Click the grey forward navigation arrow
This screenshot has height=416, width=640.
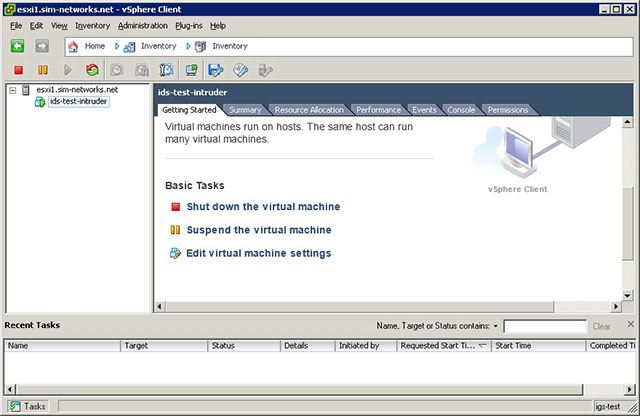coord(42,46)
